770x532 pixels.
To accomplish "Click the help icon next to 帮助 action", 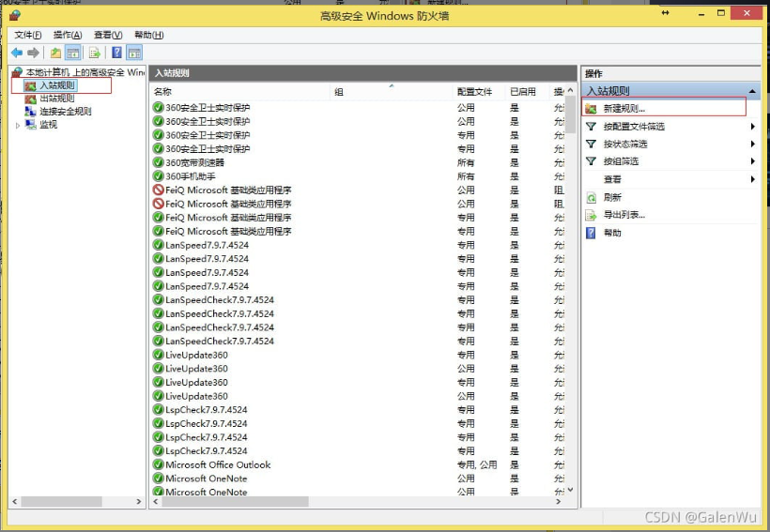I will pos(591,233).
